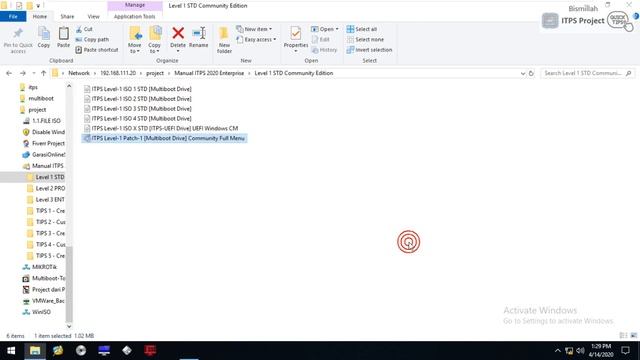
Task: Select ITPS Level-1 ISO 4 STD file
Action: (137, 118)
